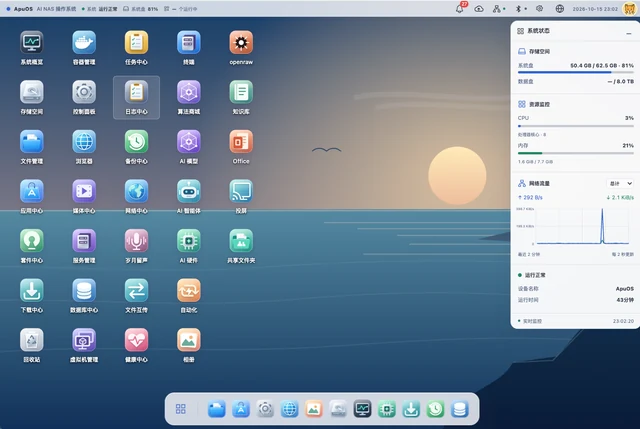The height and width of the screenshot is (429, 640).
Task: Click the control panel gear in the dock
Action: [265, 409]
